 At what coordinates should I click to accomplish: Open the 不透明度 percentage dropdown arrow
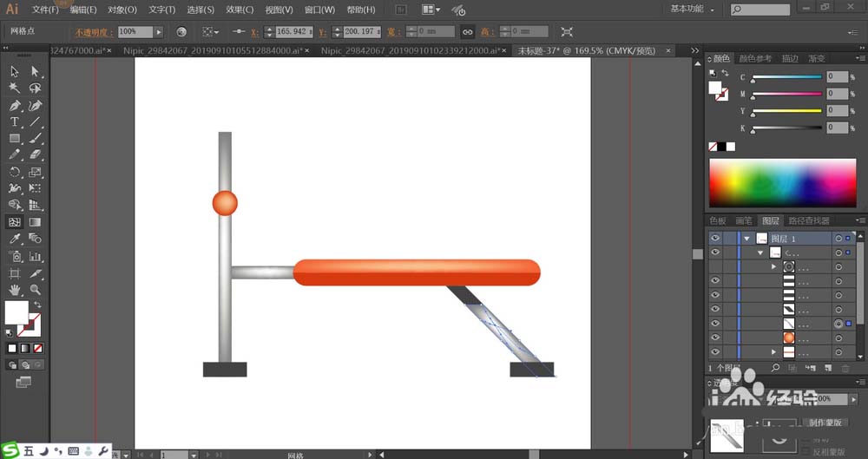(159, 32)
